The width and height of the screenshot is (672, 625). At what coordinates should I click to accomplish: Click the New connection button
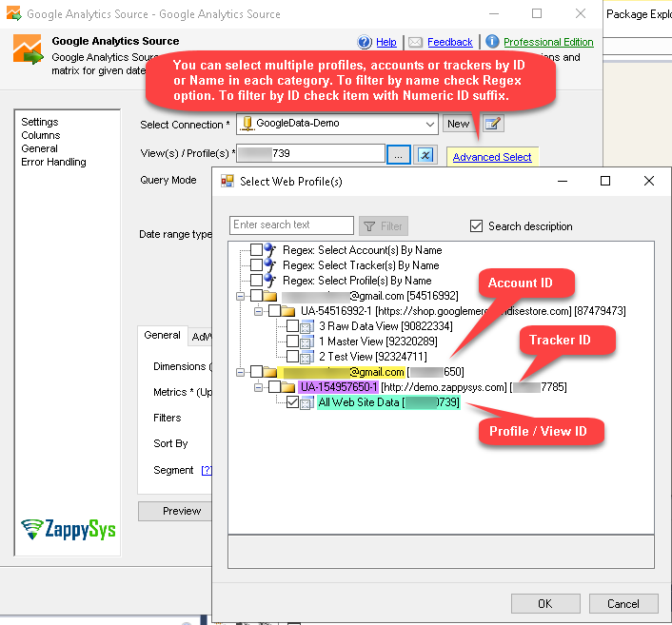pos(458,124)
